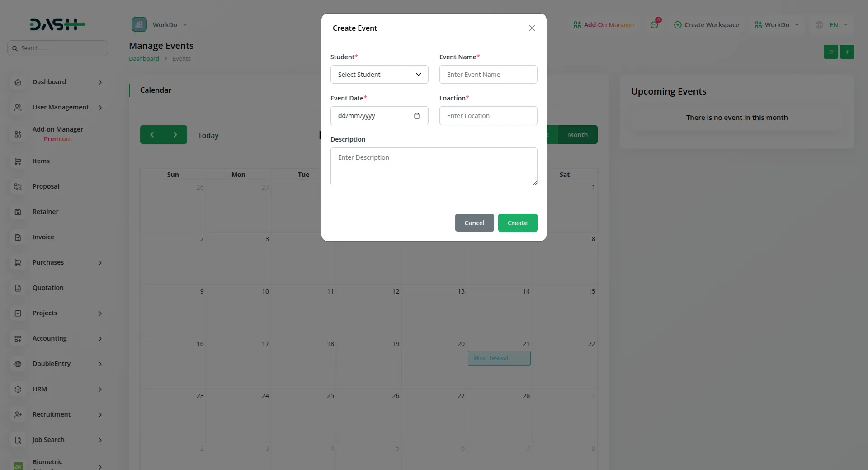Expand the Job Search submenu chevron
The height and width of the screenshot is (470, 868).
100,440
